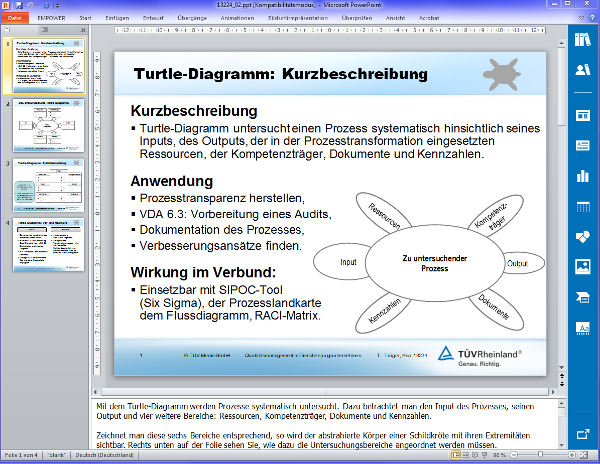Click the people icon in blue sidebar
The height and width of the screenshot is (464, 600).
coord(583,70)
